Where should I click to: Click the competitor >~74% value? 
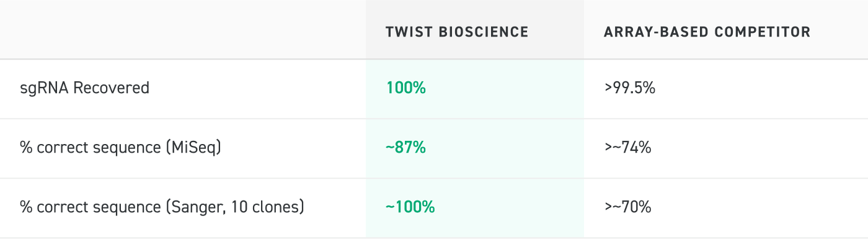[627, 148]
